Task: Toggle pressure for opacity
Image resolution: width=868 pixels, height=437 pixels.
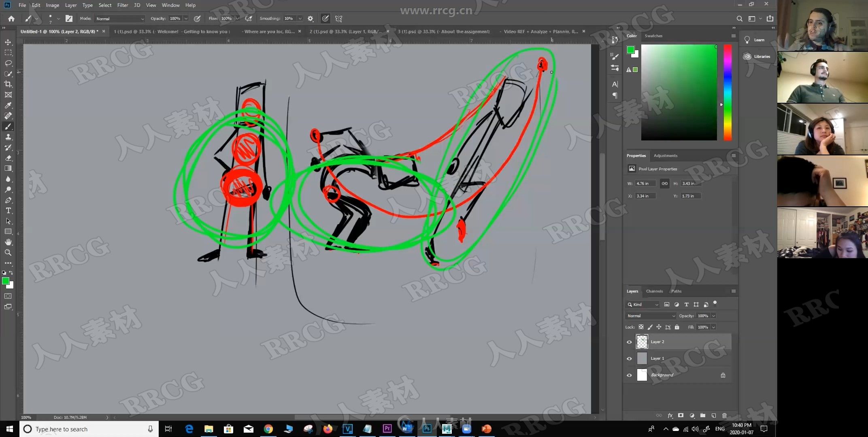Action: (x=197, y=19)
